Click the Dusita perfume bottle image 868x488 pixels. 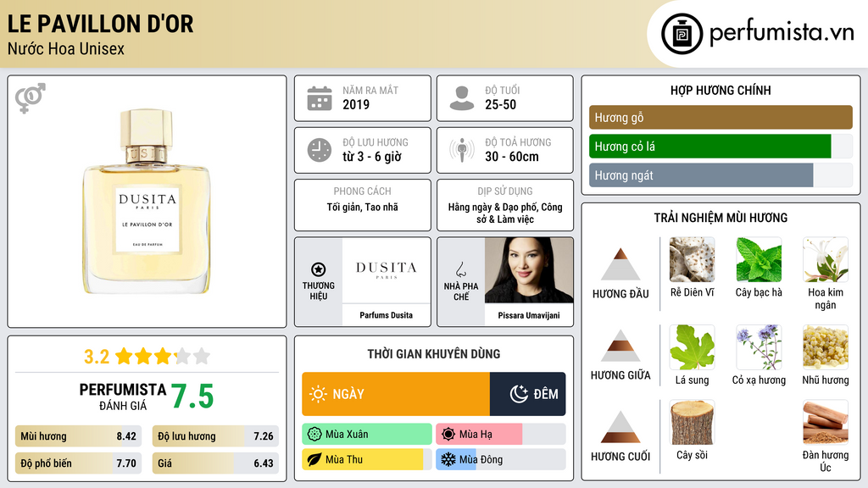pos(147,202)
